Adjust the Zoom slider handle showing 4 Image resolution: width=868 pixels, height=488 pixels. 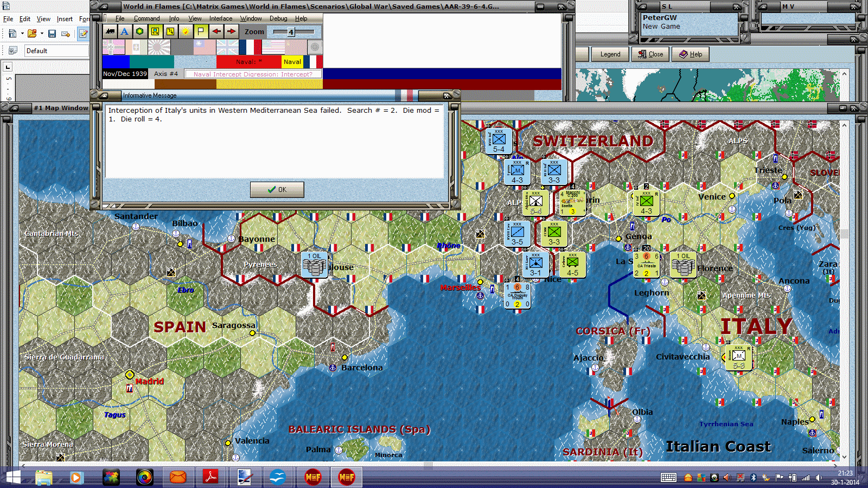pos(291,32)
